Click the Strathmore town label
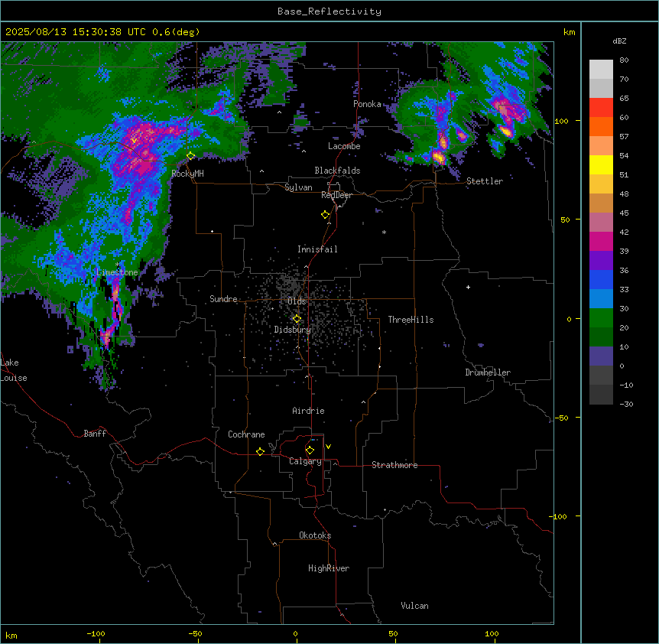 (394, 465)
